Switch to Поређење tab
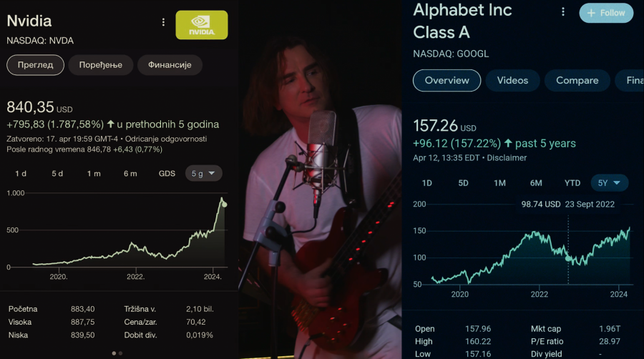 pos(100,65)
